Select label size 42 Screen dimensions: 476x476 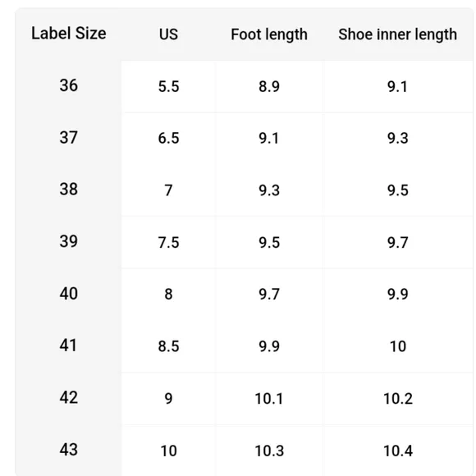coord(69,397)
